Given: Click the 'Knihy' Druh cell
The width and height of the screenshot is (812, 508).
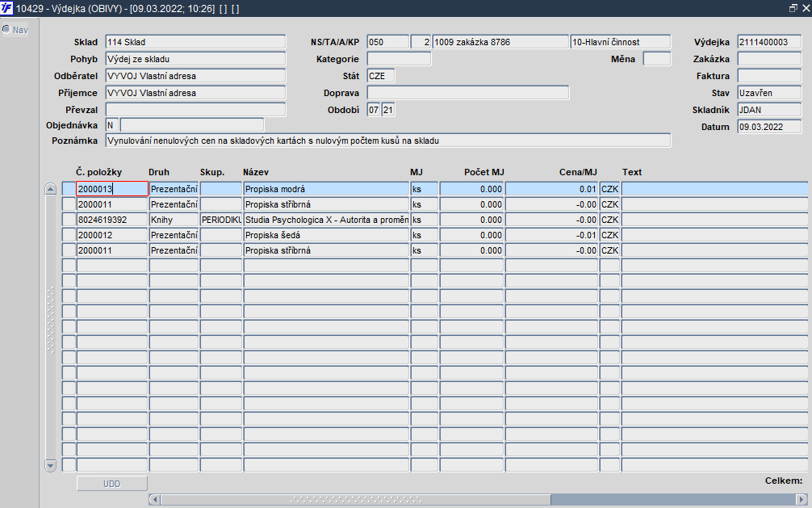Looking at the screenshot, I should point(174,220).
